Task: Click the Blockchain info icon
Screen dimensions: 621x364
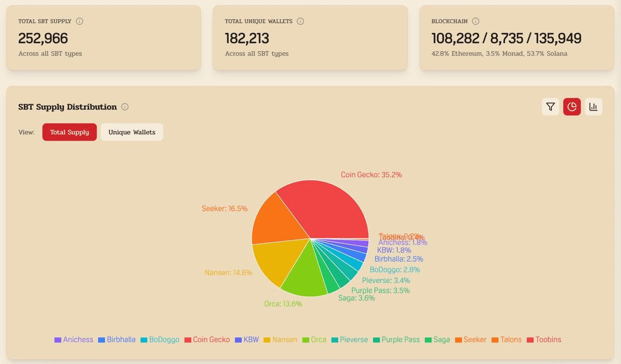Action: point(475,21)
